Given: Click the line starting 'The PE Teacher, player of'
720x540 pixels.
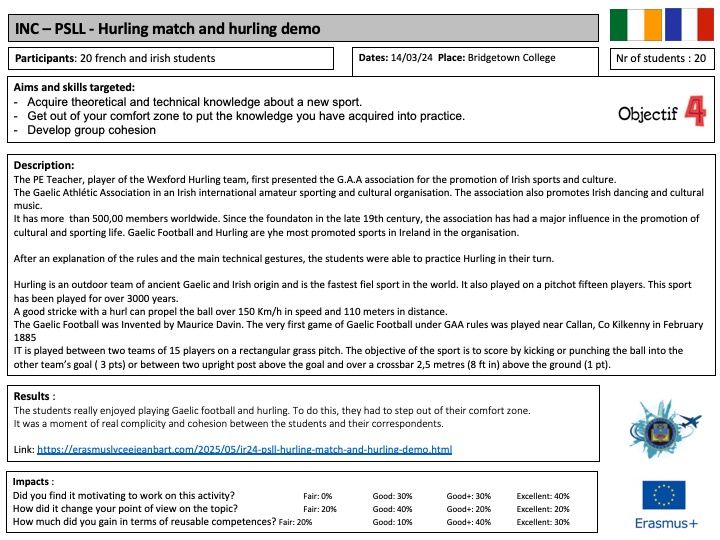Looking at the screenshot, I should coord(315,180).
